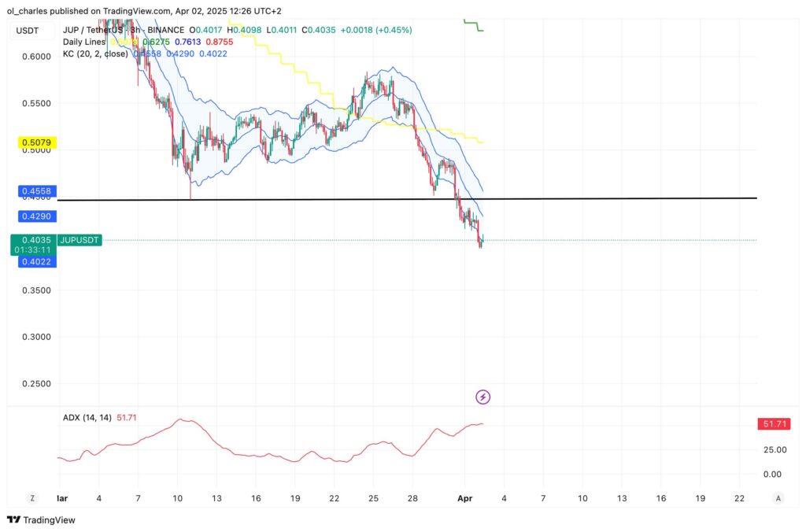Open the JUP/TetherUS symbol legend

click(x=93, y=29)
